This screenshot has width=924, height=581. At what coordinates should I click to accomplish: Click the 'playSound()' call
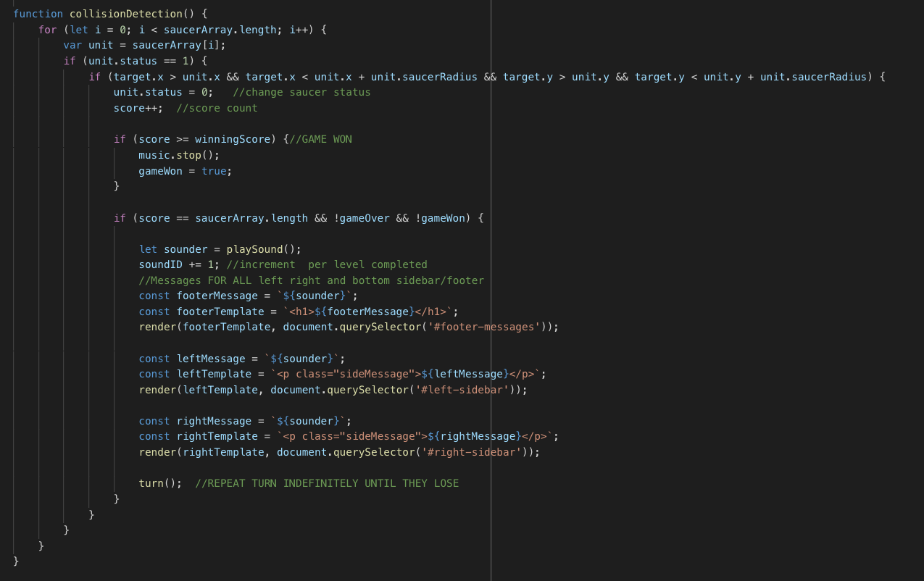coord(261,249)
